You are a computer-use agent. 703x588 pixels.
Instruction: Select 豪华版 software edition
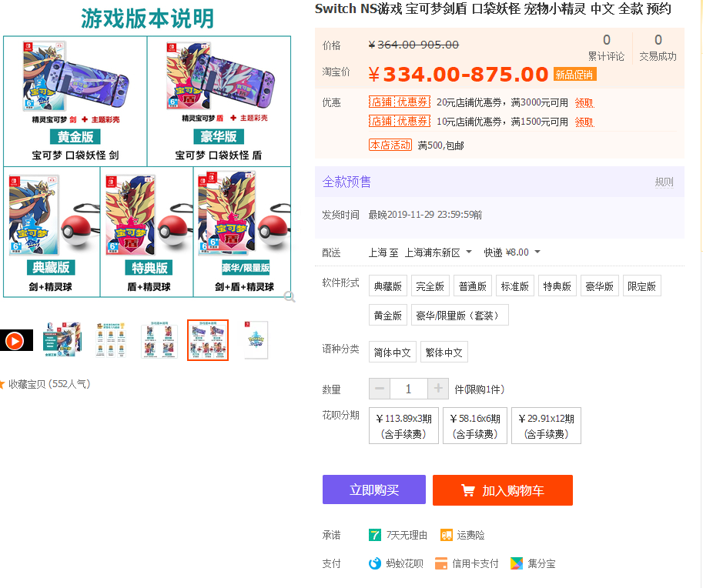pyautogui.click(x=599, y=286)
